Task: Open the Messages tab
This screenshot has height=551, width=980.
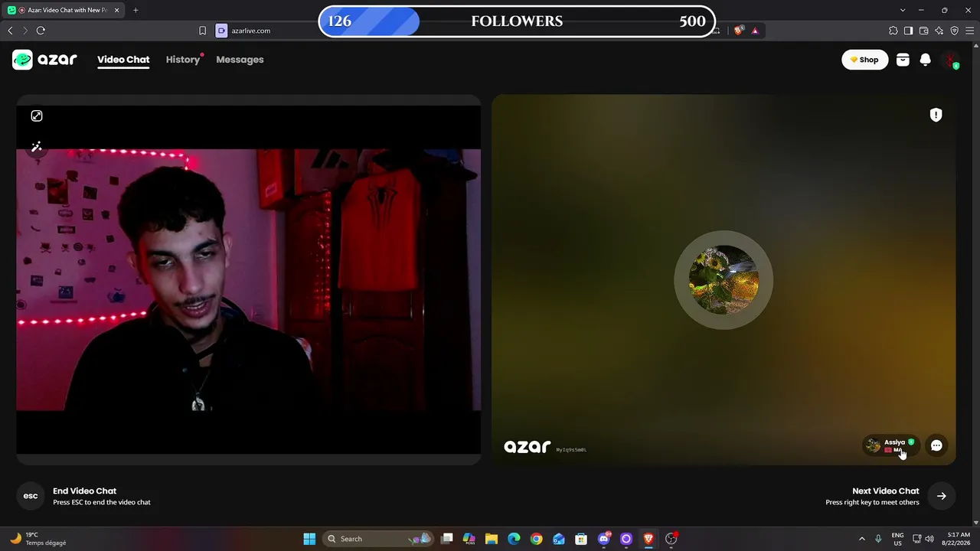Action: (x=240, y=60)
